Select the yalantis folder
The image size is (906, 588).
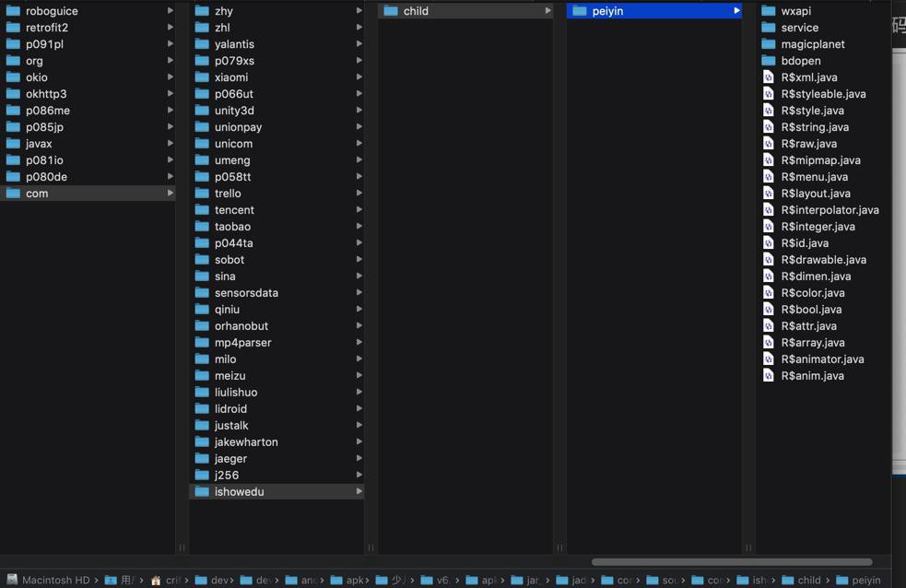[277, 44]
